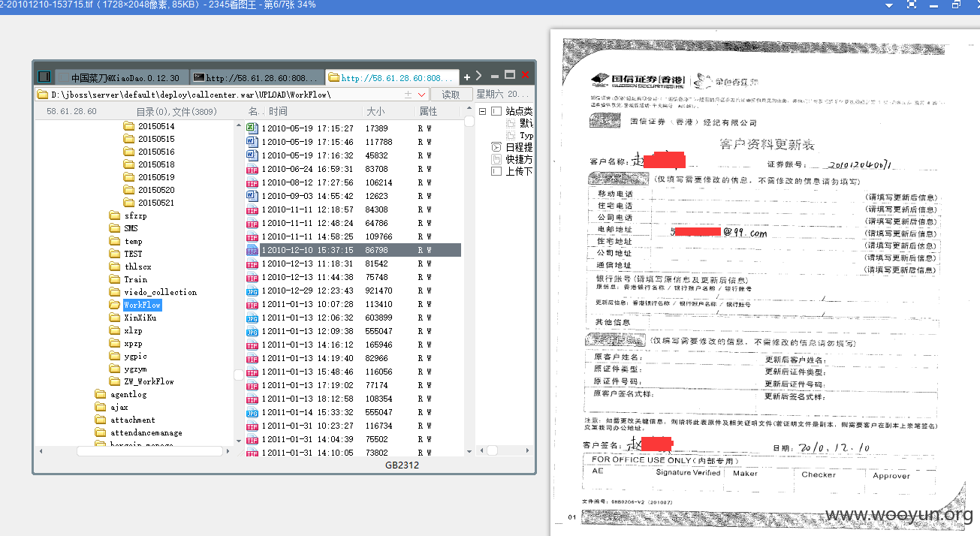Select the 20150518 folder in tree
This screenshot has width=980, height=536.
tap(149, 164)
